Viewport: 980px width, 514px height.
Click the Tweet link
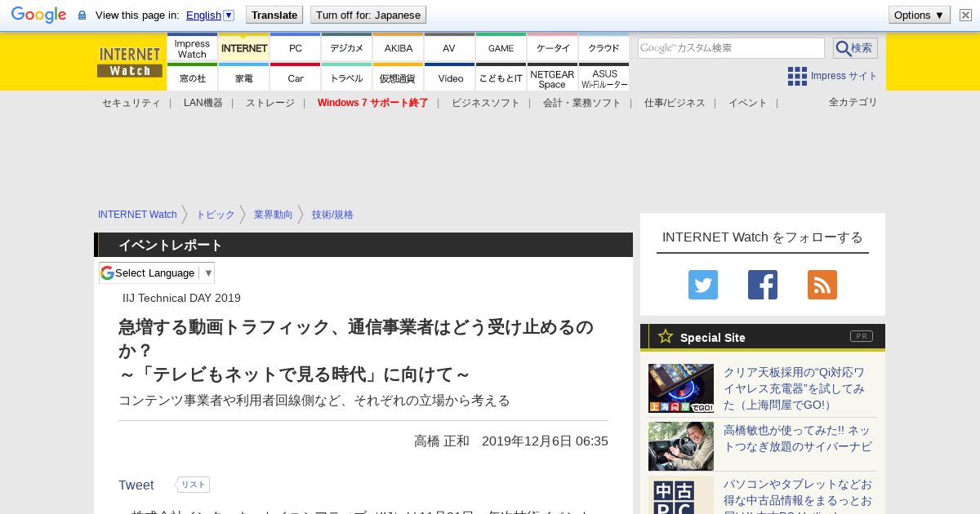pos(136,485)
